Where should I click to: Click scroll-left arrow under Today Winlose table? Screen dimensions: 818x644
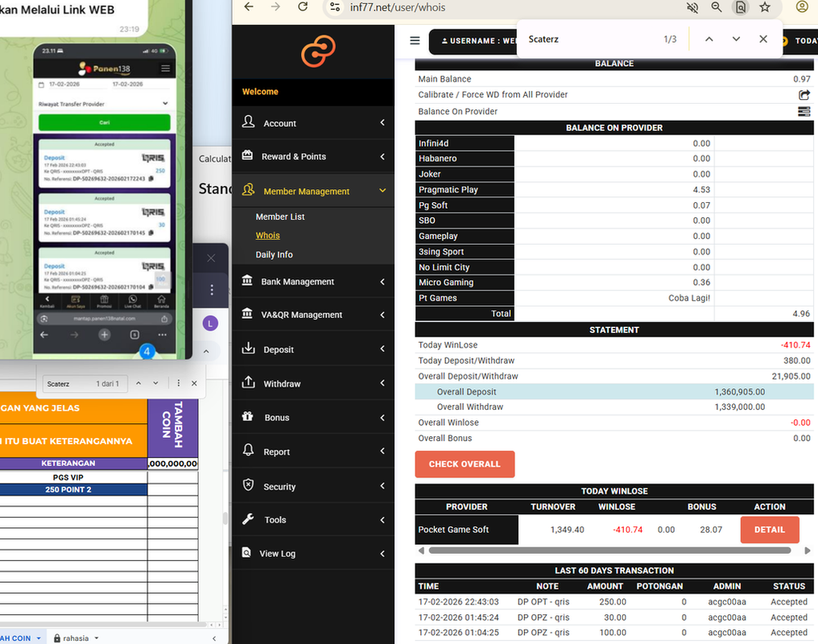tap(421, 550)
